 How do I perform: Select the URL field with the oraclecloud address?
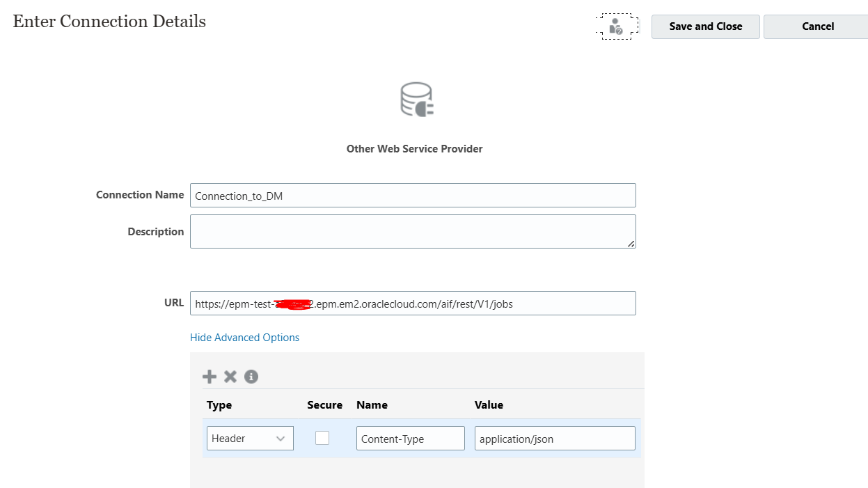click(413, 303)
